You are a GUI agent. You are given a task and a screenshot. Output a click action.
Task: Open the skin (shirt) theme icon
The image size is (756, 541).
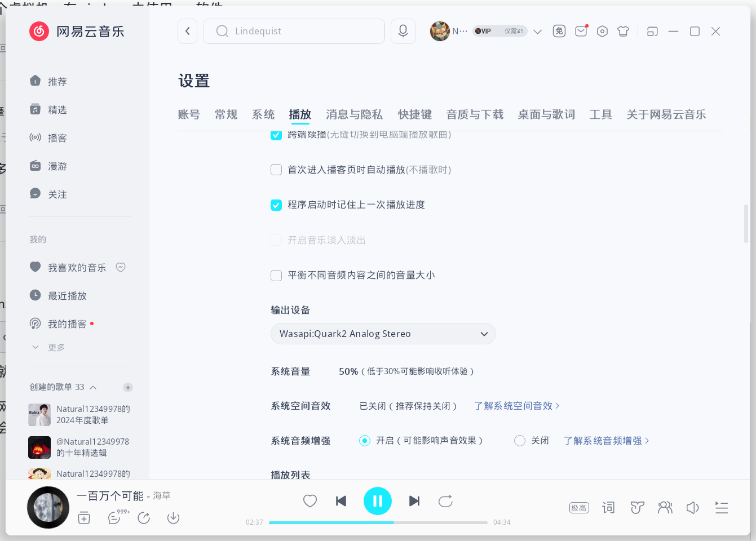click(x=623, y=32)
